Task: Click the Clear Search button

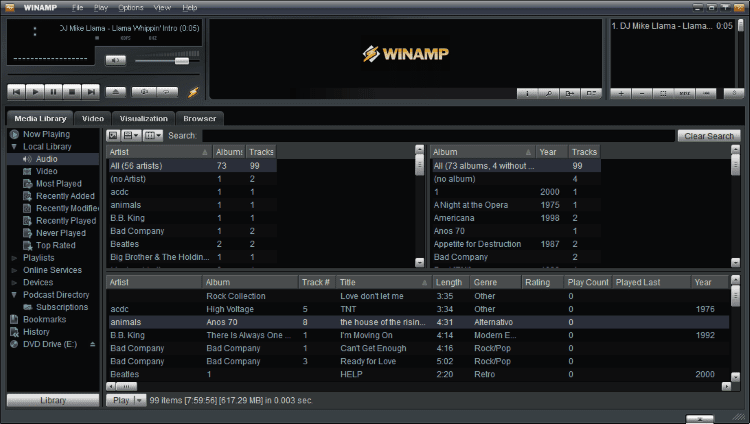Action: coord(709,136)
